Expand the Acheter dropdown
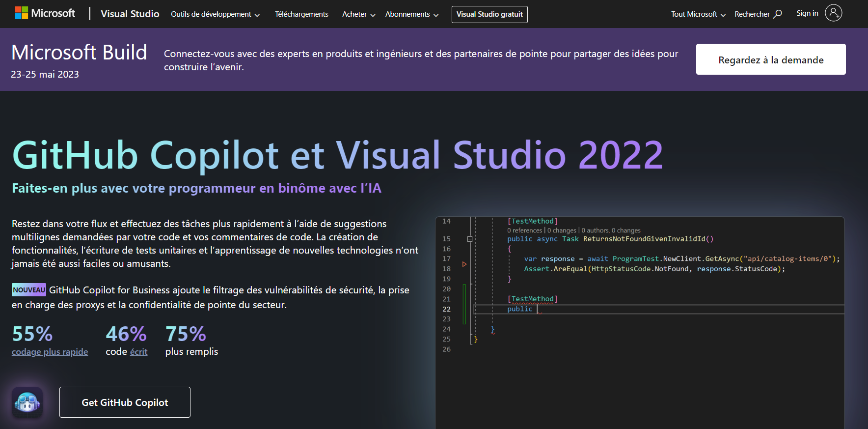 tap(359, 14)
